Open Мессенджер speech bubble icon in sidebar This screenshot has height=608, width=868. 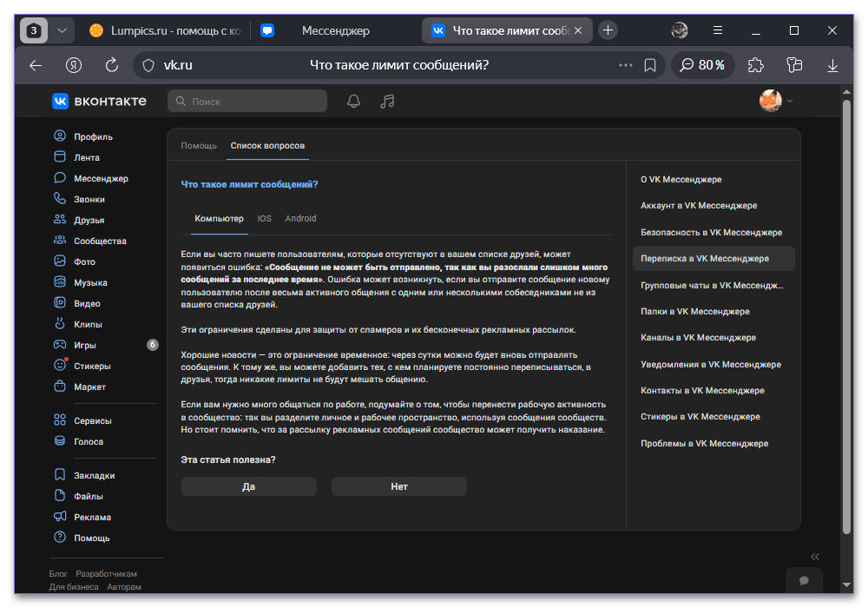point(60,178)
